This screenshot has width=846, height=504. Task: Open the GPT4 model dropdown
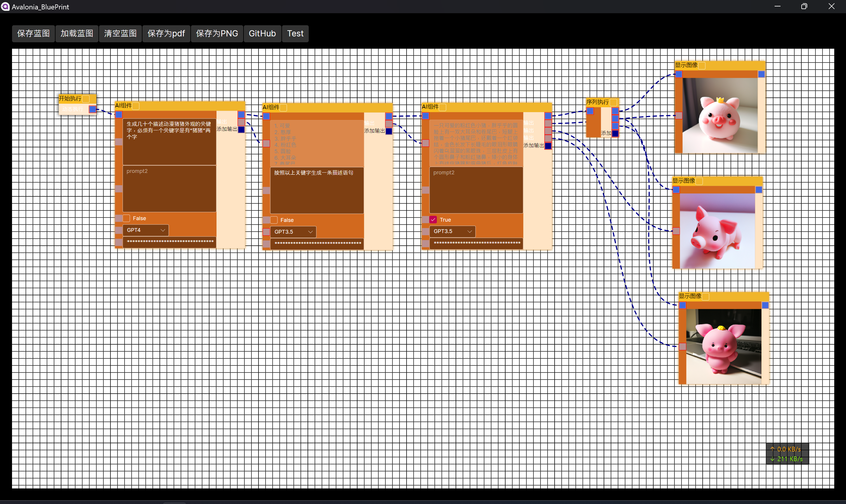[x=145, y=230]
